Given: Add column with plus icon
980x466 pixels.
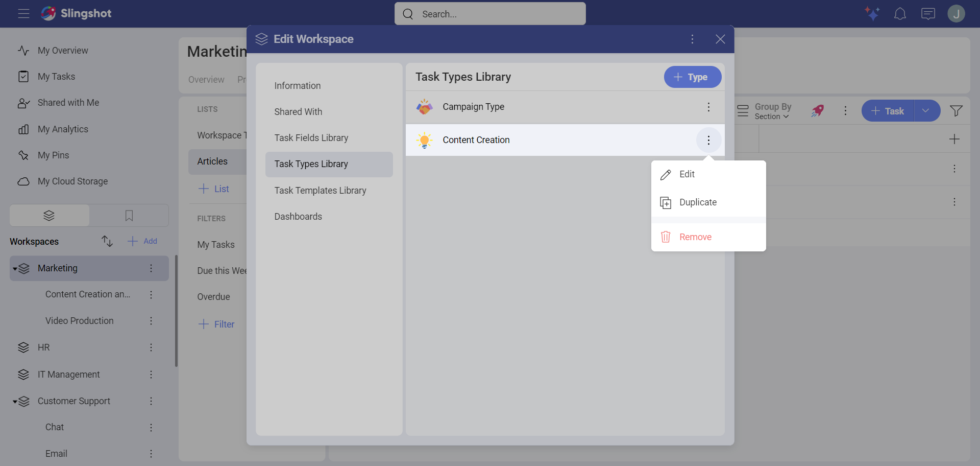Looking at the screenshot, I should tap(954, 139).
